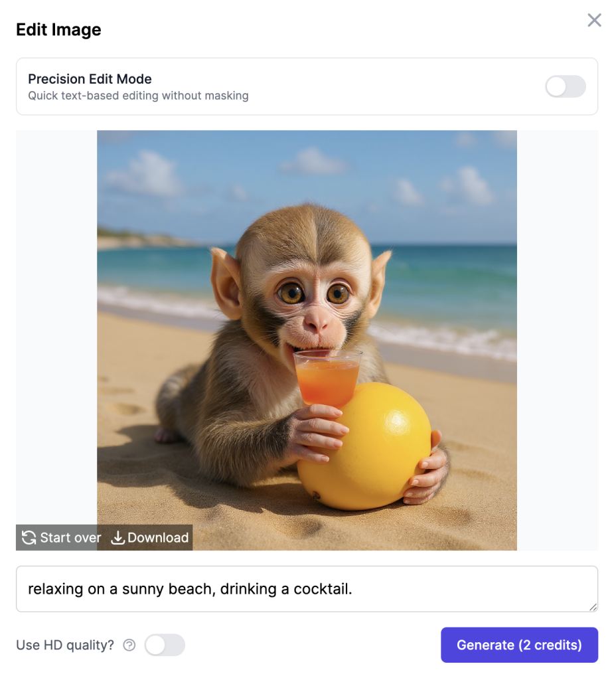
Task: Grab the prompt textarea resize handle
Action: pos(593,606)
